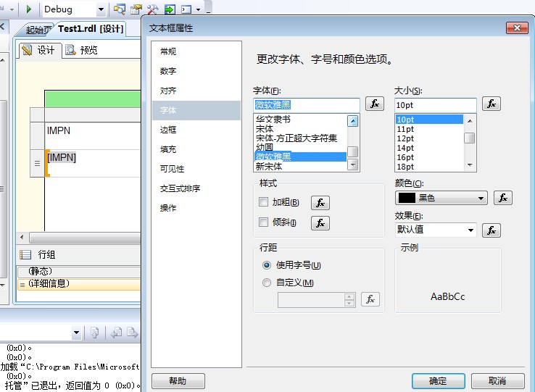Select 10pt in the size list
This screenshot has height=392, width=535.
pos(429,120)
